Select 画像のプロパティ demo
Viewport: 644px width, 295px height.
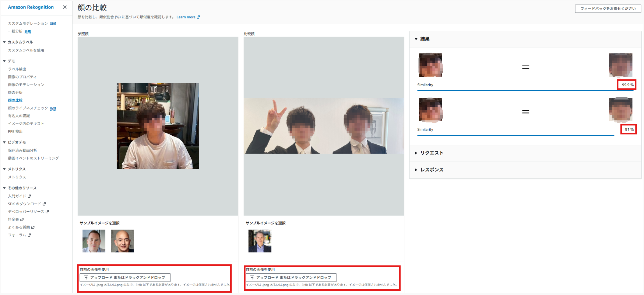click(22, 77)
